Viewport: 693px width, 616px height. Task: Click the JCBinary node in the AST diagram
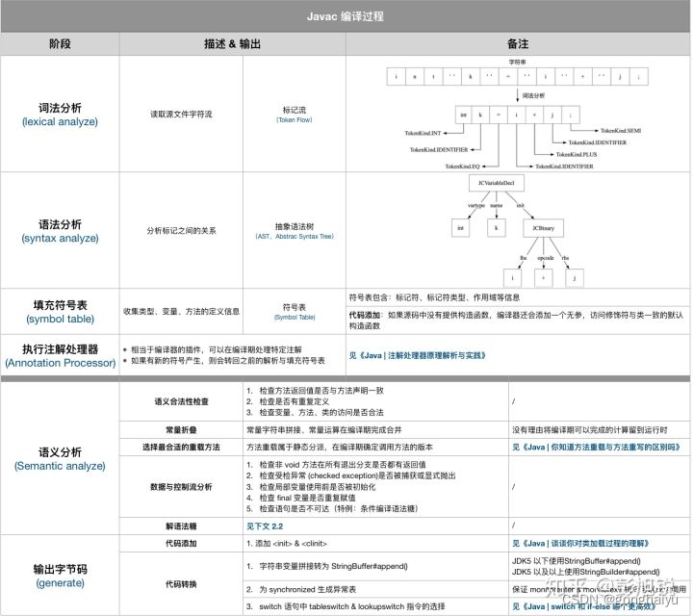(543, 228)
